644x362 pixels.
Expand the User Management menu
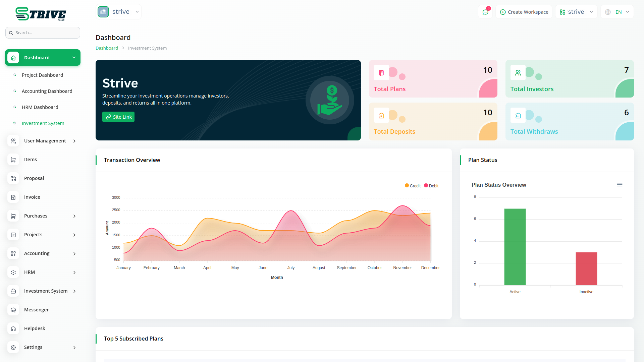pyautogui.click(x=45, y=141)
